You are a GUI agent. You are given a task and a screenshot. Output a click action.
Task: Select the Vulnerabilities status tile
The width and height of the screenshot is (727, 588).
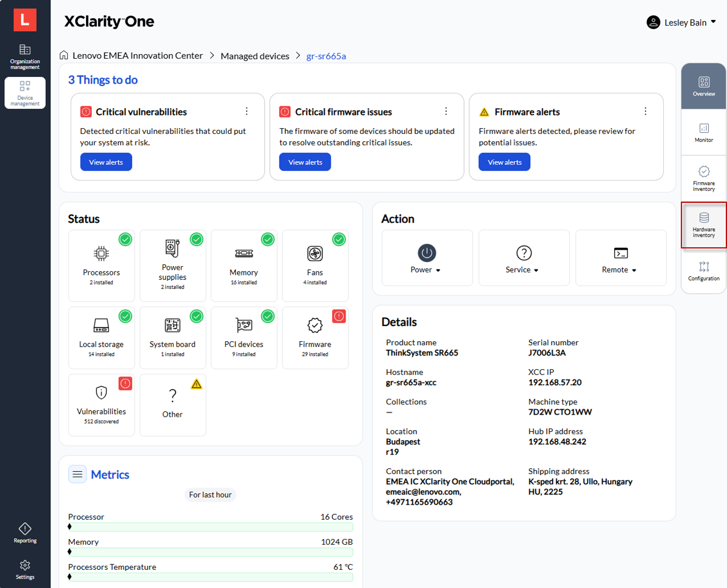click(x=101, y=405)
